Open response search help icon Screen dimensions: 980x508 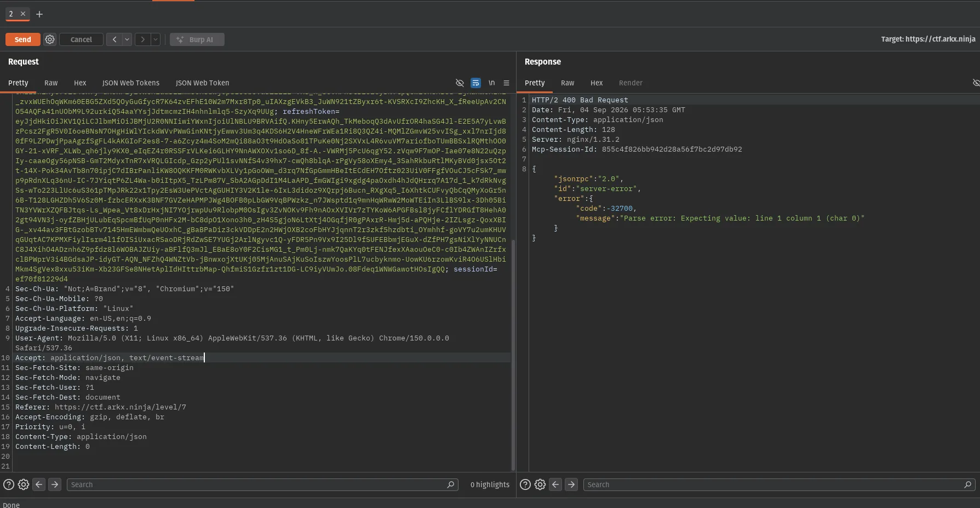pos(525,484)
